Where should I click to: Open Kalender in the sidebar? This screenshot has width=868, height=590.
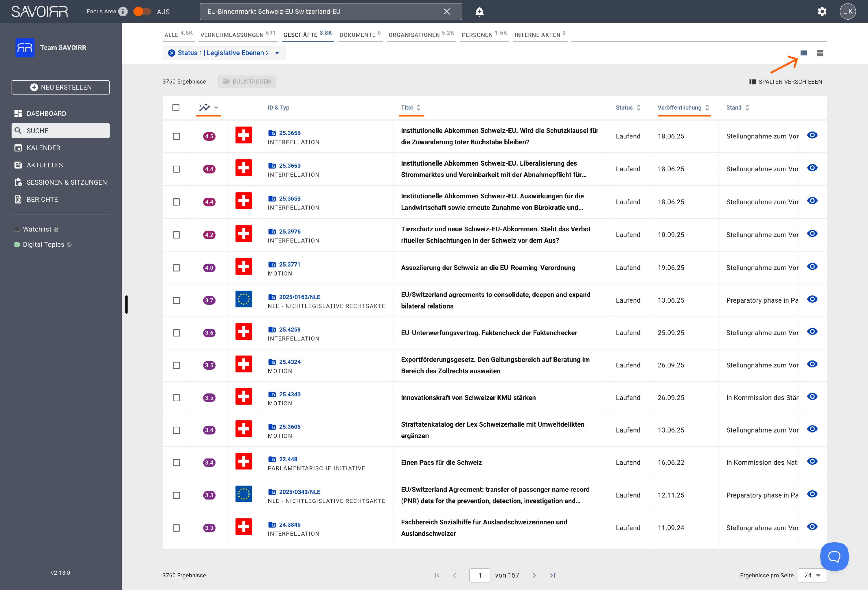(43, 148)
